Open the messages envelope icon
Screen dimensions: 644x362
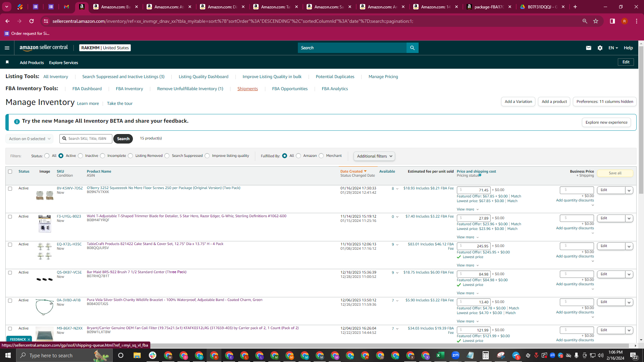588,48
